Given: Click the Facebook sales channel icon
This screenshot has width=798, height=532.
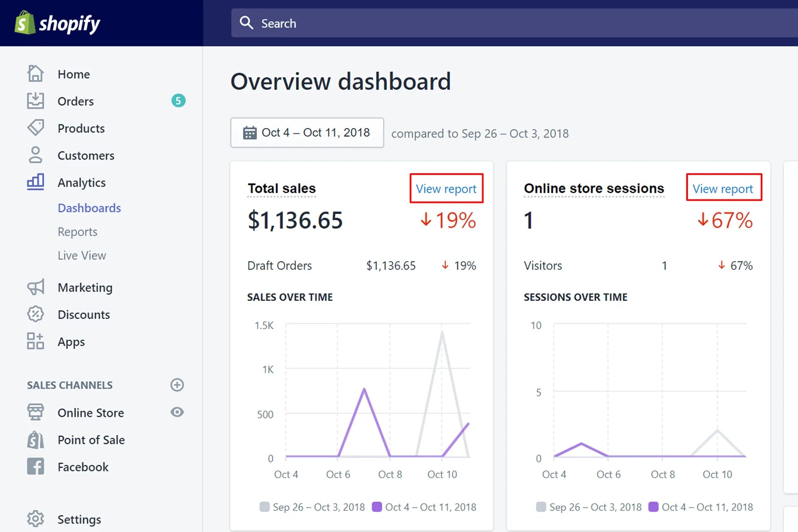Looking at the screenshot, I should pos(35,466).
